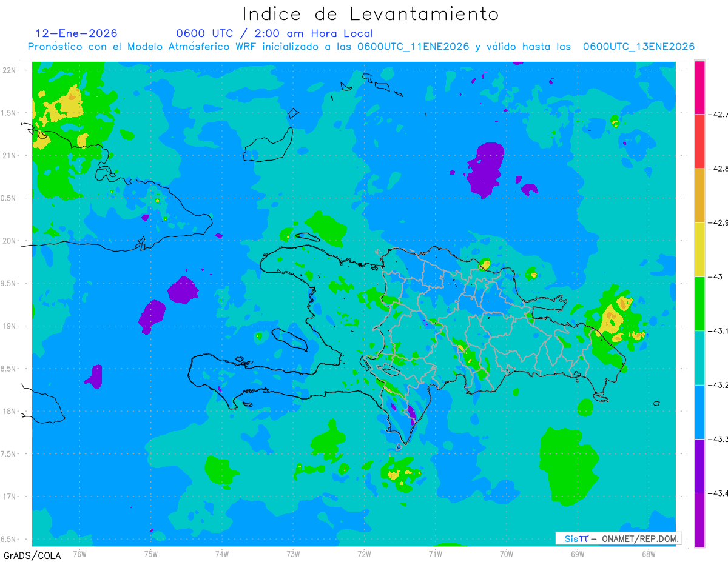
Task: Click the magenta swatch in the color legend
Action: click(700, 87)
